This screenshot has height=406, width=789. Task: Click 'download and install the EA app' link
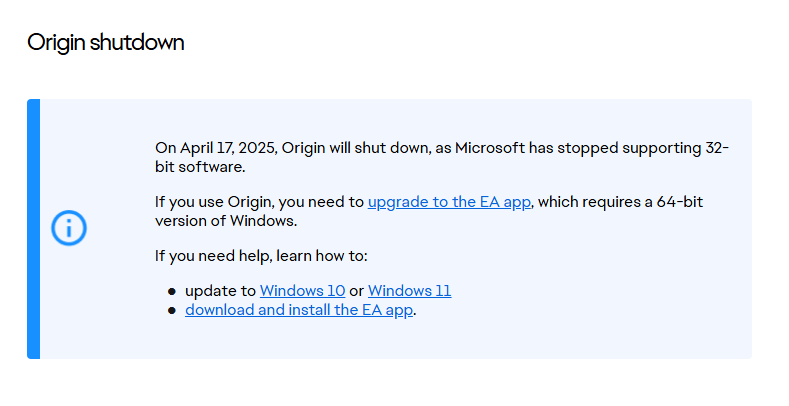pos(299,310)
